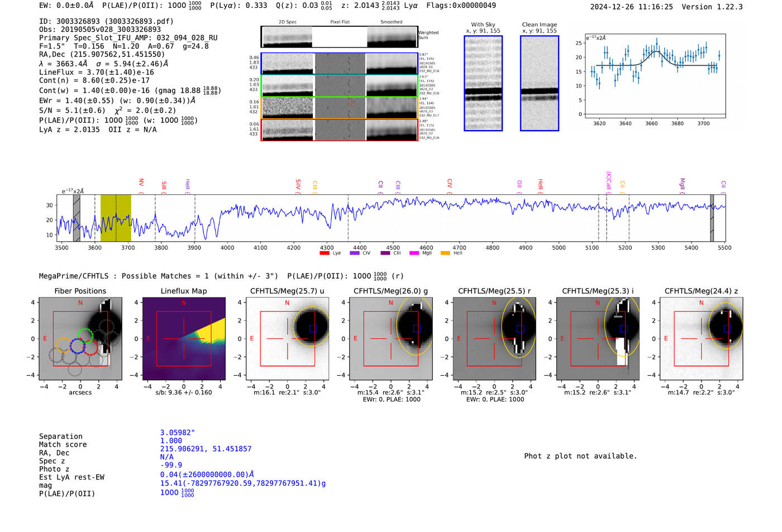Open the Fiber Positions panel
This screenshot has height=532, width=782.
pos(80,338)
